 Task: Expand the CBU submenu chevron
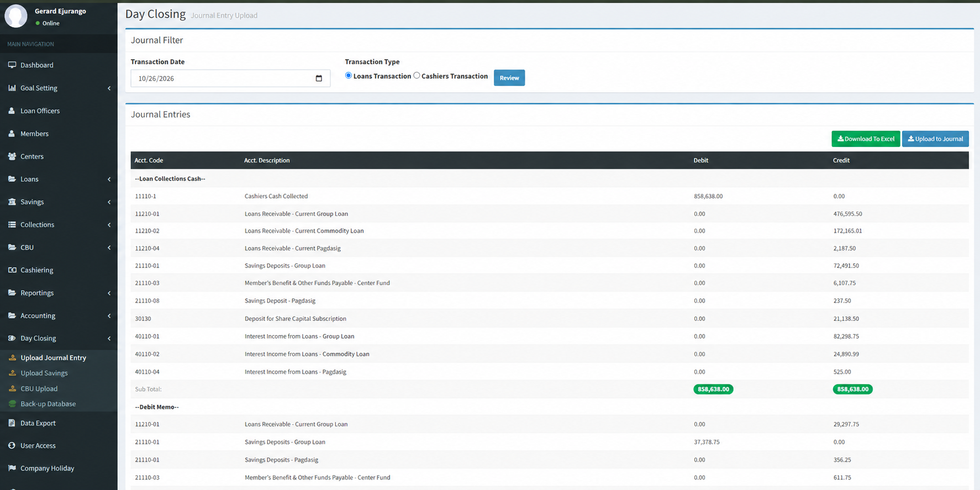coord(109,248)
